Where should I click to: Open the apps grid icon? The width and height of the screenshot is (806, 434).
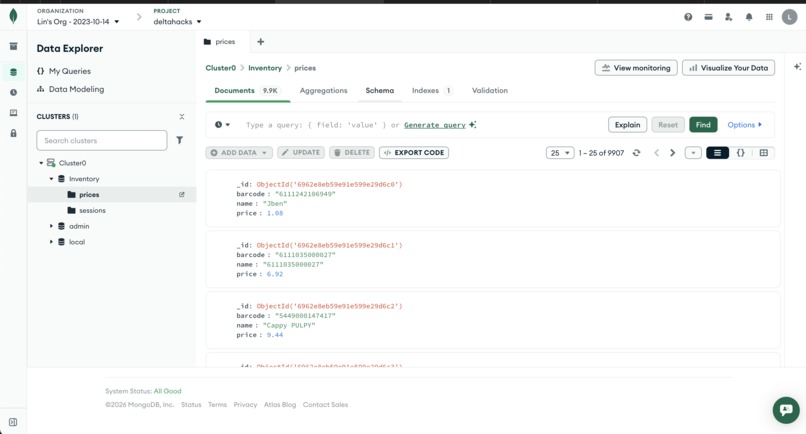[769, 17]
